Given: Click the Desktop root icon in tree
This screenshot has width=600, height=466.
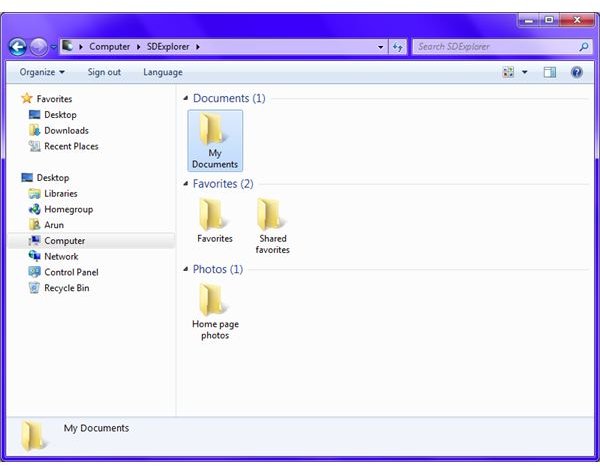Looking at the screenshot, I should click(x=27, y=178).
